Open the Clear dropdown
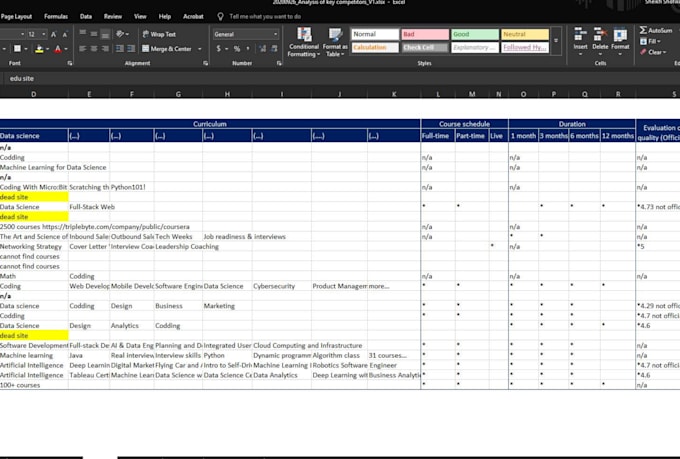Screen dimensions: 680x459 (x=654, y=52)
